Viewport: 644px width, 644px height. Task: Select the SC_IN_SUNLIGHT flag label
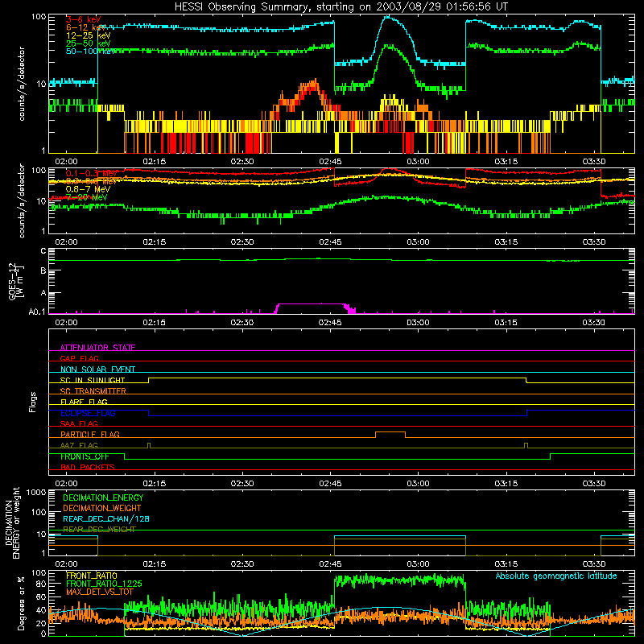click(93, 380)
